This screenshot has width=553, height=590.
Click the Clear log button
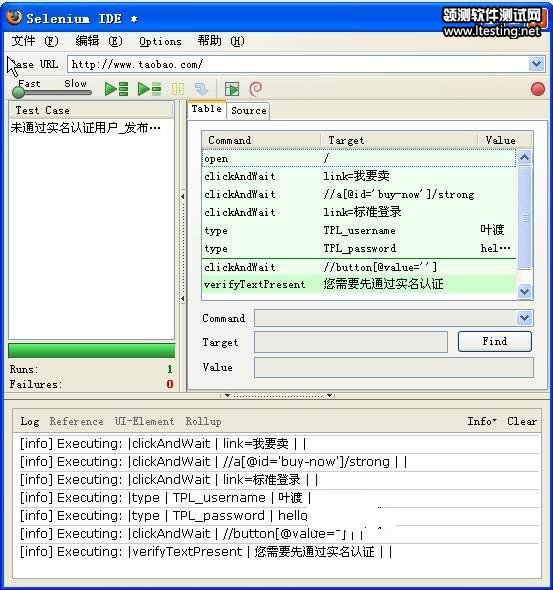pos(521,421)
